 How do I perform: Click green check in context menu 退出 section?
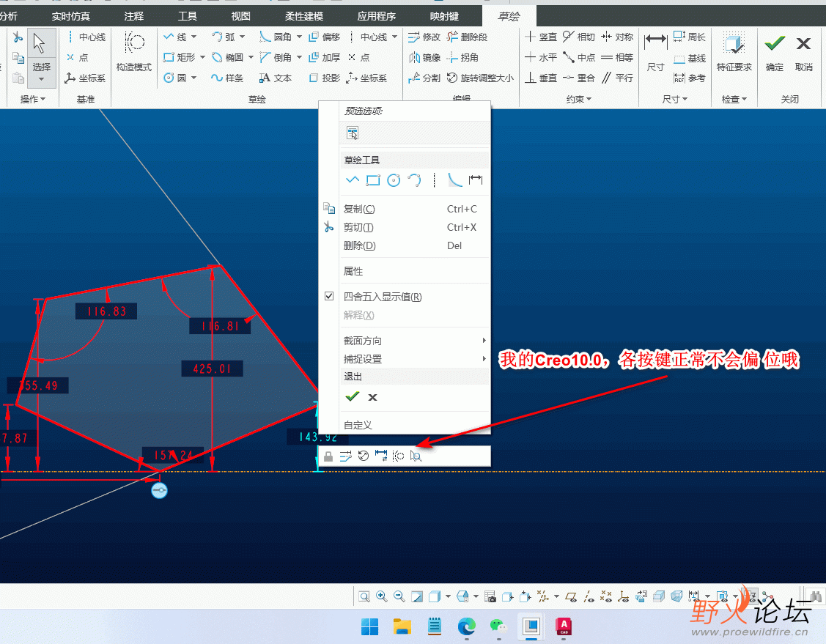tap(352, 396)
